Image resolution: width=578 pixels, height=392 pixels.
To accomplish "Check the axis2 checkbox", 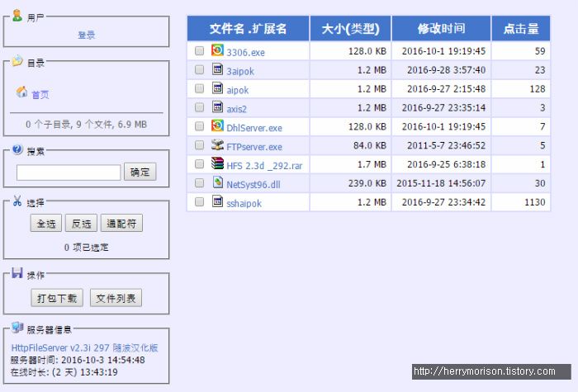I will pyautogui.click(x=200, y=107).
